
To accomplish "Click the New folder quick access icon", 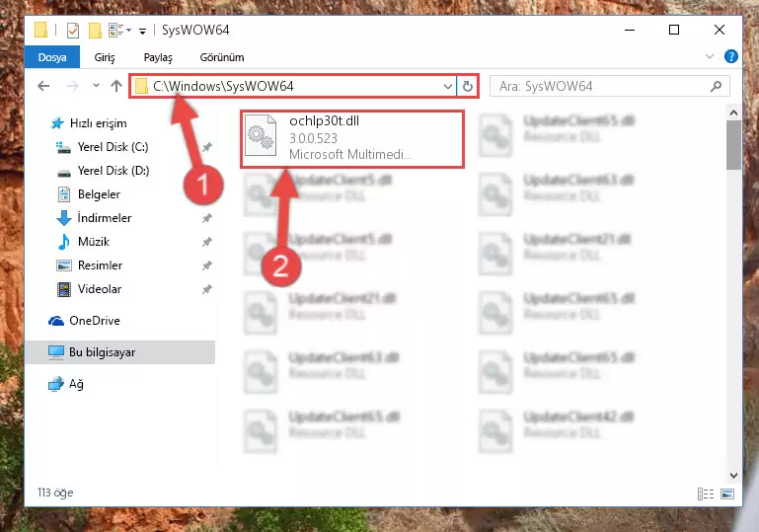I will pyautogui.click(x=95, y=31).
